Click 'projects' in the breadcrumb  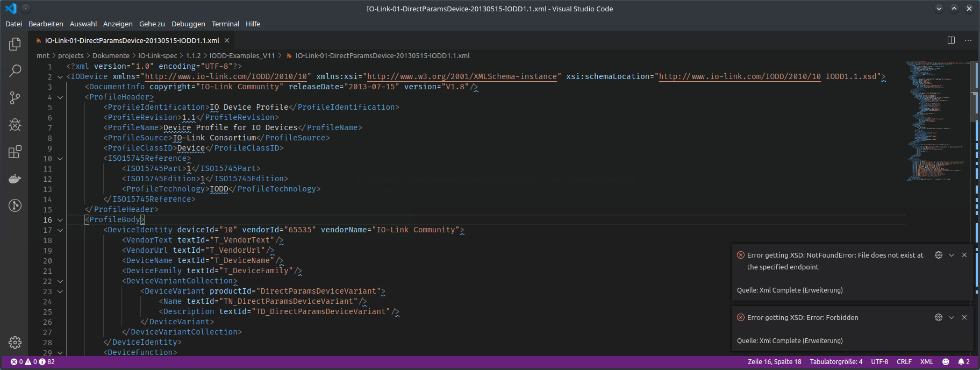(x=71, y=55)
